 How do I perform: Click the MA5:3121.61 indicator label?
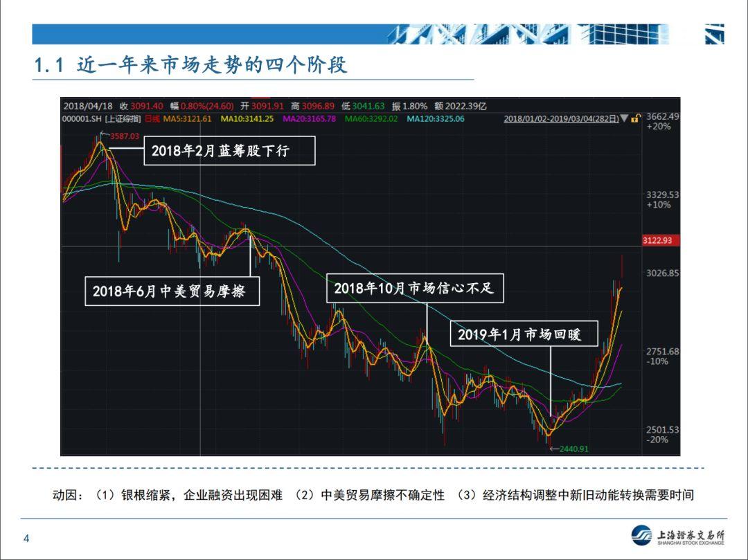point(188,118)
